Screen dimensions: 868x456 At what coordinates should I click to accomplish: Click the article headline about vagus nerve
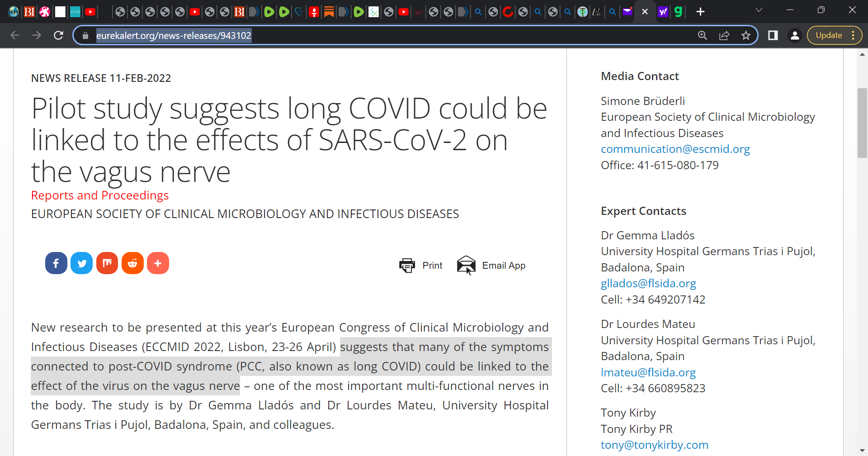point(289,140)
